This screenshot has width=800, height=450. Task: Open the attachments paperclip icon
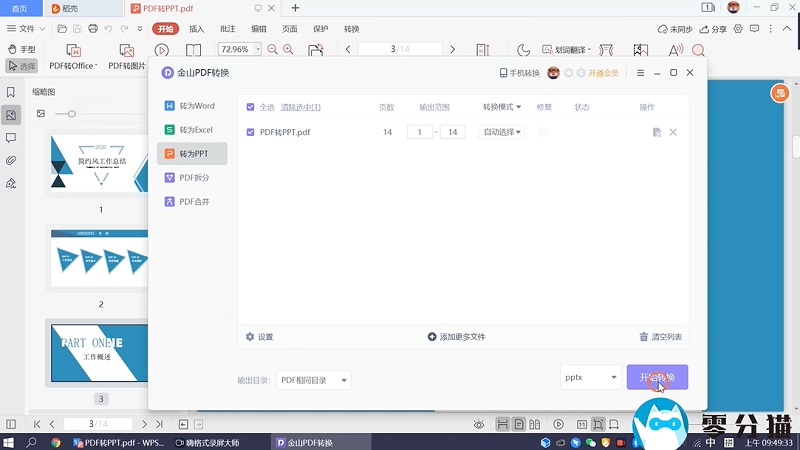coord(11,161)
